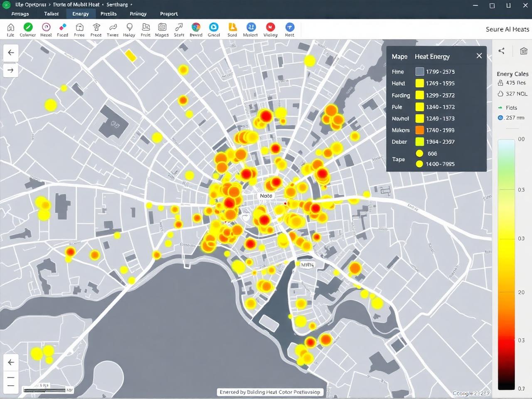Select the Heat Energy legend tab
The image size is (532, 399).
(432, 57)
